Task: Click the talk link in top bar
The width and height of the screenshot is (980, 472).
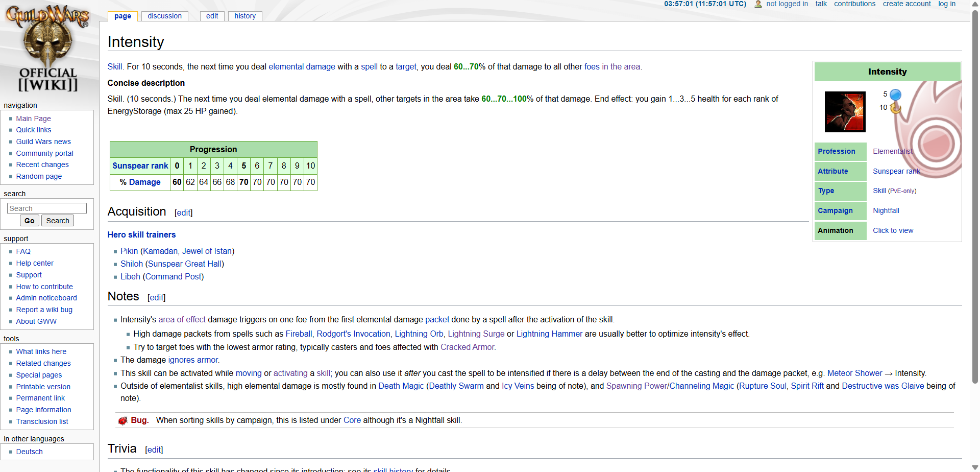Action: [821, 4]
